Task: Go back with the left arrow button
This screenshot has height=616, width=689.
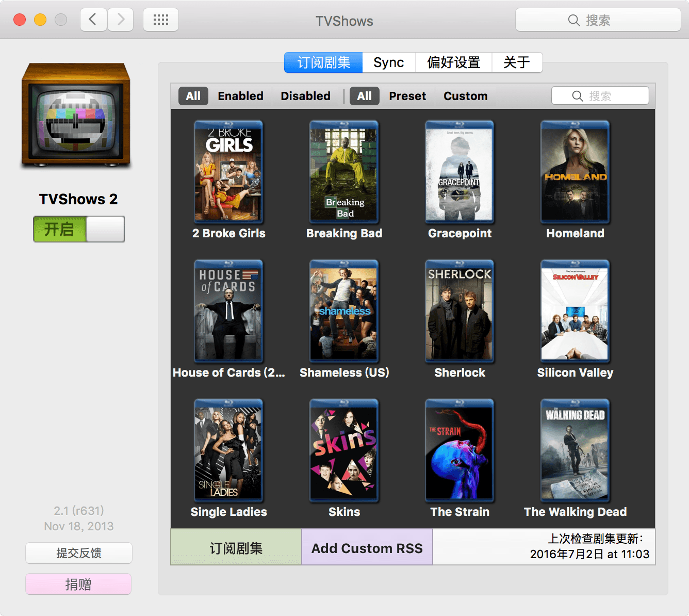Action: click(x=93, y=20)
